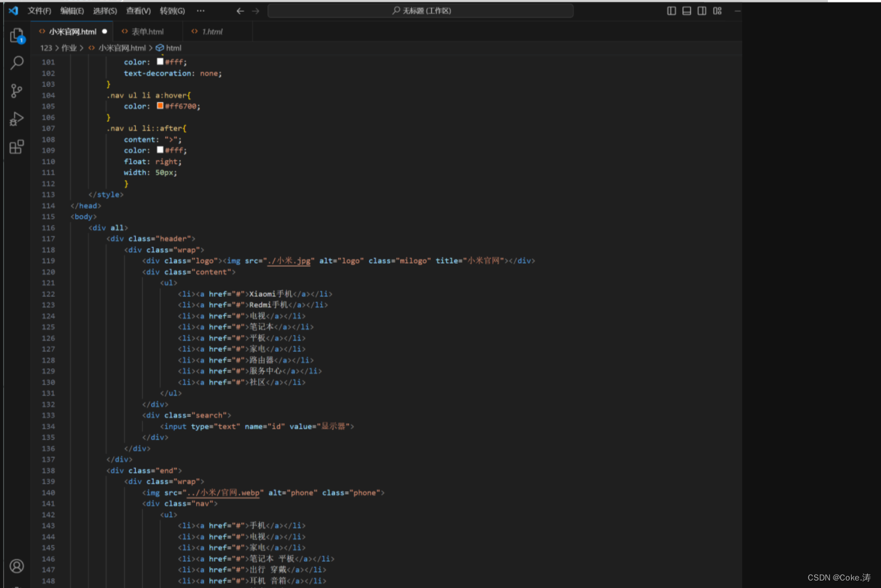This screenshot has height=588, width=881.
Task: Open the Explorer view in activity bar
Action: coord(17,36)
